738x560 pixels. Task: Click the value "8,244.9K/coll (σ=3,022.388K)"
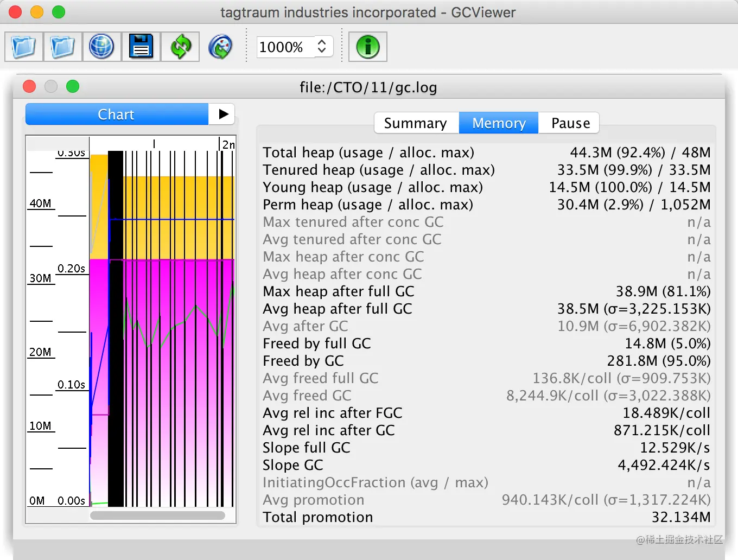(608, 396)
